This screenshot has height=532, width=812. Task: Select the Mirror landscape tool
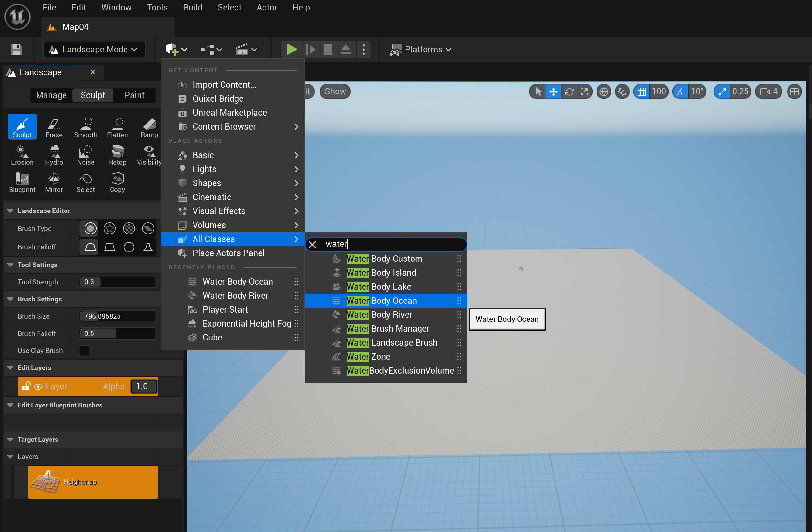pyautogui.click(x=54, y=182)
